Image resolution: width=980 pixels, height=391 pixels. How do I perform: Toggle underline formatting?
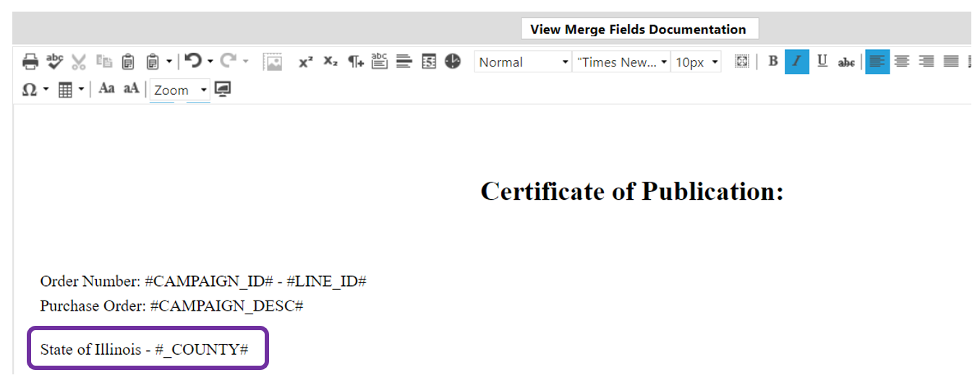(x=822, y=62)
